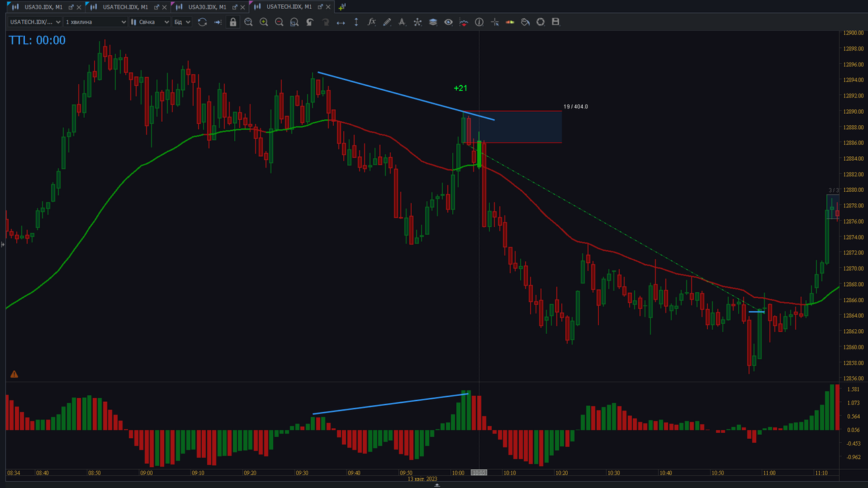868x488 pixels.
Task: Toggle the crosshair cursor tool
Action: pos(495,22)
